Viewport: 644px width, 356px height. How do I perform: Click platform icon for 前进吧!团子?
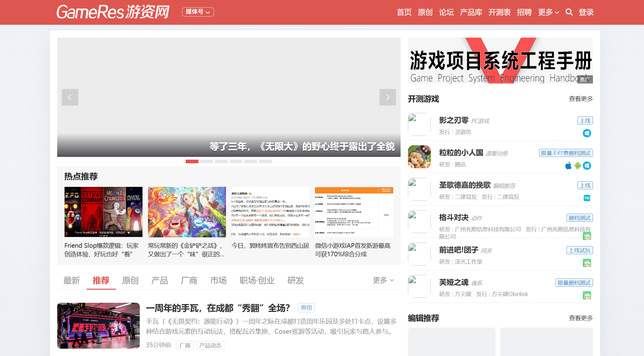pyautogui.click(x=587, y=263)
